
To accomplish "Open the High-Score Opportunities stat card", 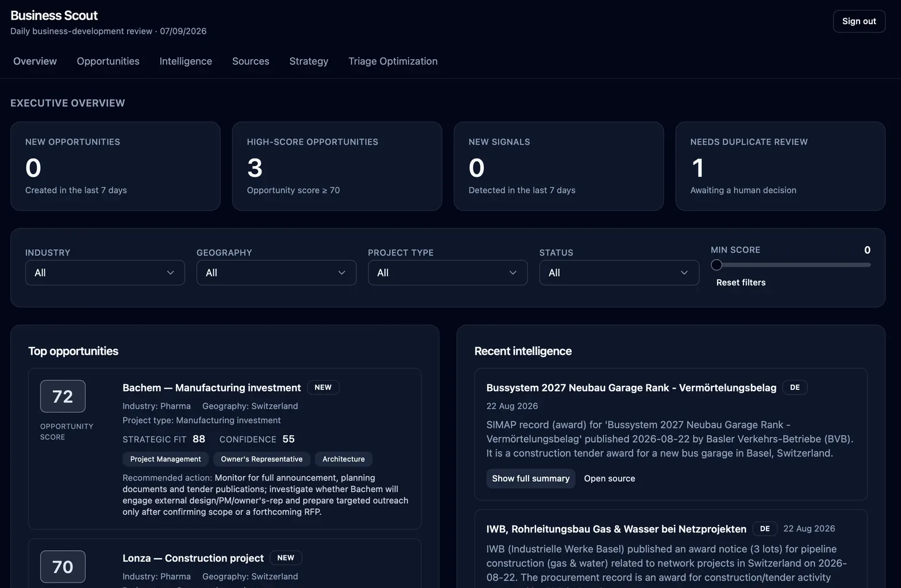I will [337, 166].
